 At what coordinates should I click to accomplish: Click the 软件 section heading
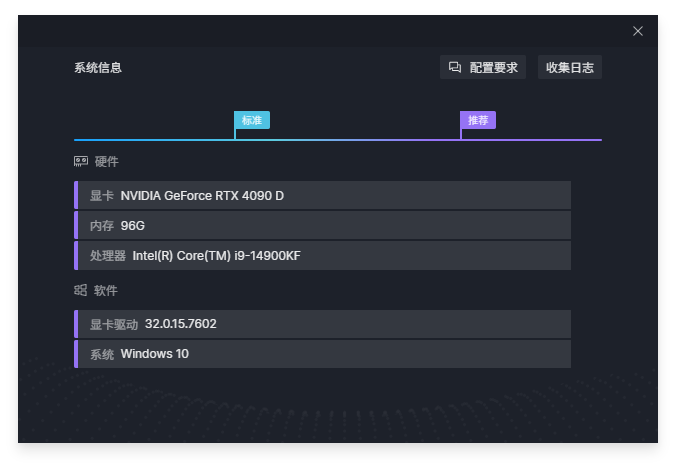tap(106, 290)
